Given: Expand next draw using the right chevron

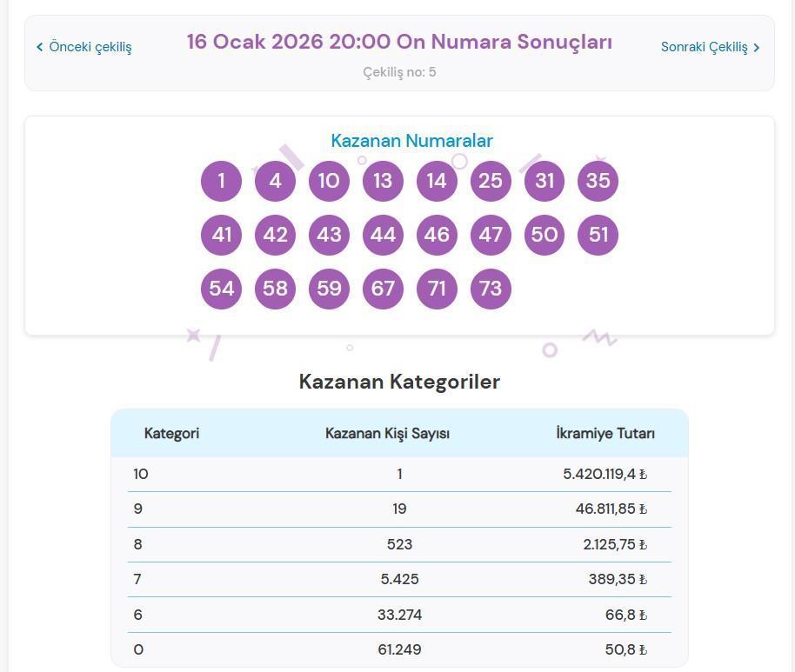Looking at the screenshot, I should coord(757,47).
